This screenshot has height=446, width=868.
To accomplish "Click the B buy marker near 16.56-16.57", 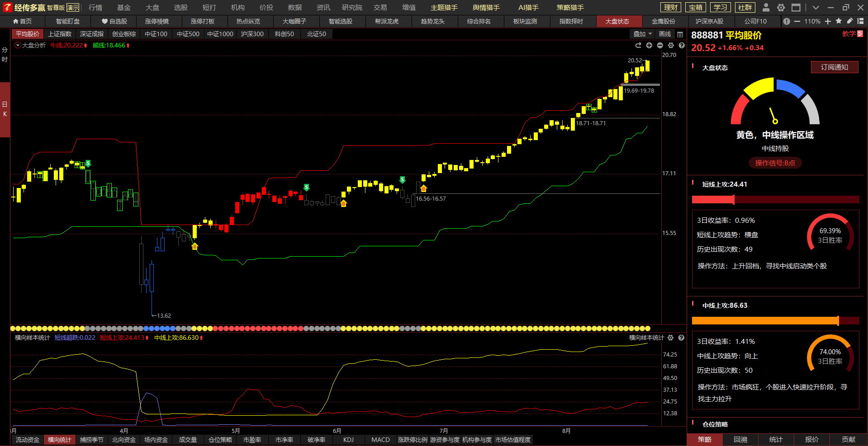I will pos(423,188).
